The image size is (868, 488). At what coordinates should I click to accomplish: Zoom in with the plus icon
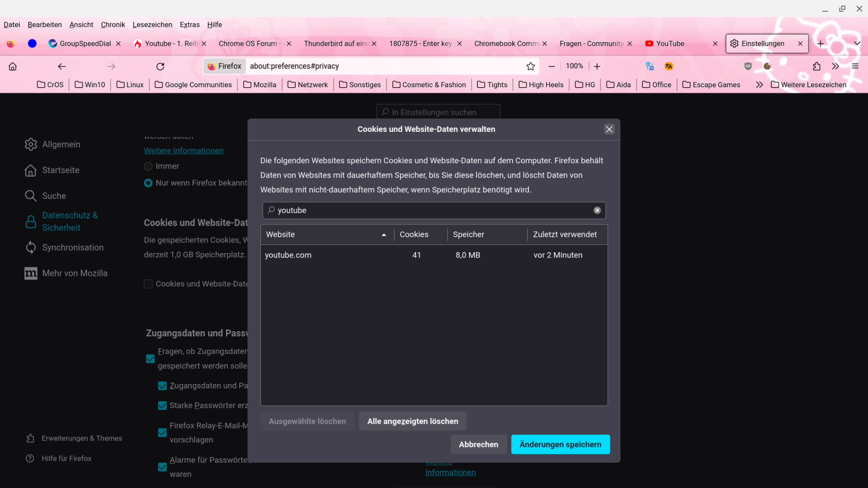pyautogui.click(x=597, y=66)
